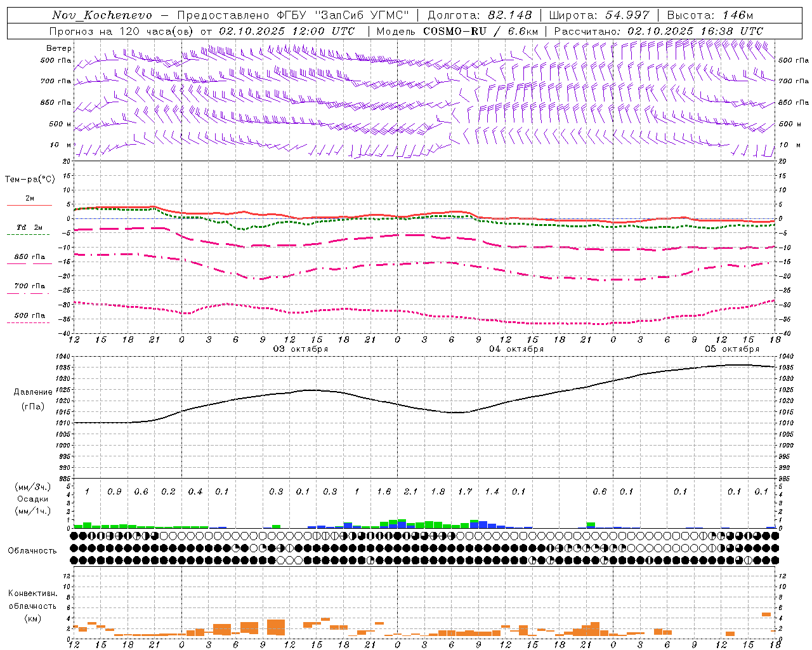812x650 pixels.
Task: Click the text Прогноз на 120 часа(ов)
Action: pyautogui.click(x=122, y=31)
